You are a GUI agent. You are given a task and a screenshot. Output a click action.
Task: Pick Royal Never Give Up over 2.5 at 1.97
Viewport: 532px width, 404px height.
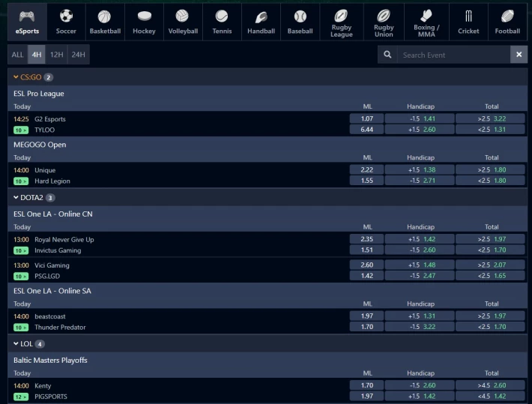490,239
